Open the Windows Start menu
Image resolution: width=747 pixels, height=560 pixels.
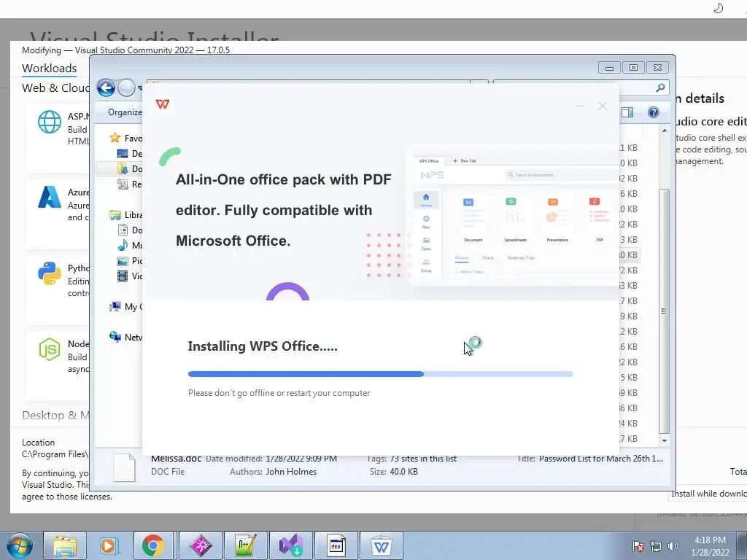coord(20,545)
